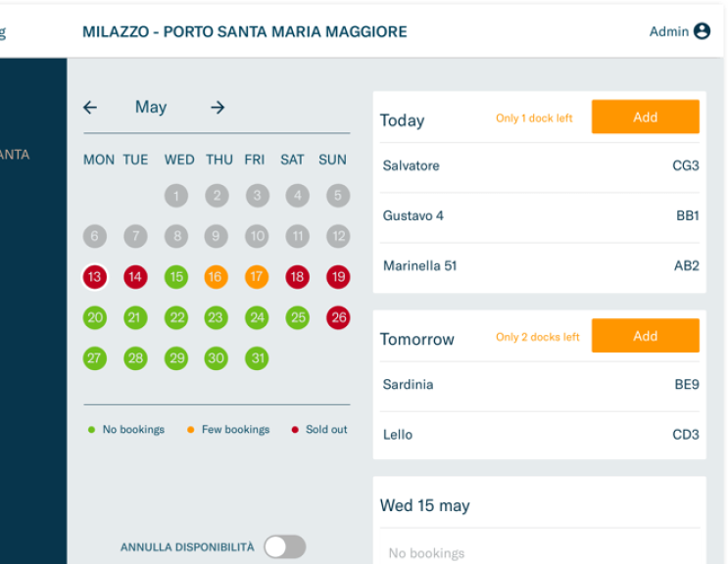
Task: Select day 22 in the calendar
Action: pos(175,317)
